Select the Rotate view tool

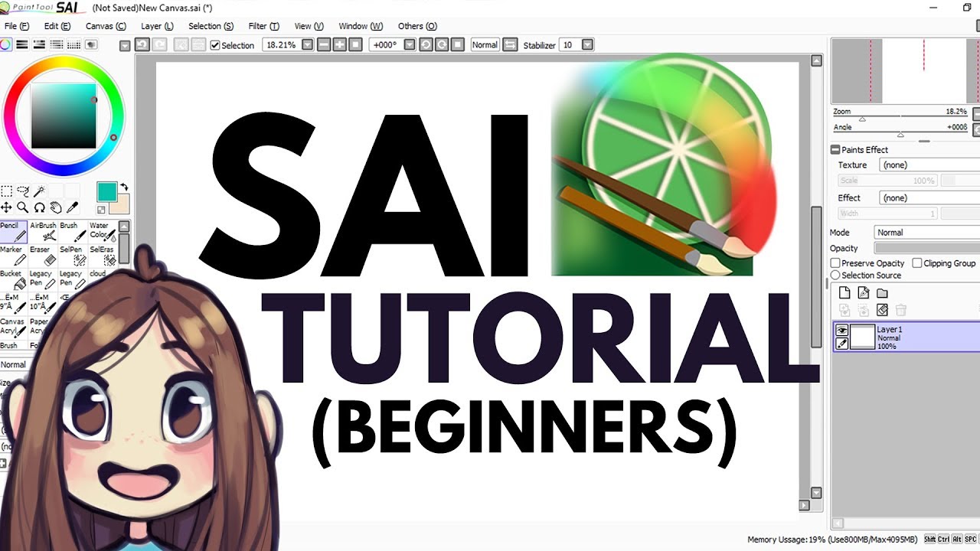coord(39,207)
